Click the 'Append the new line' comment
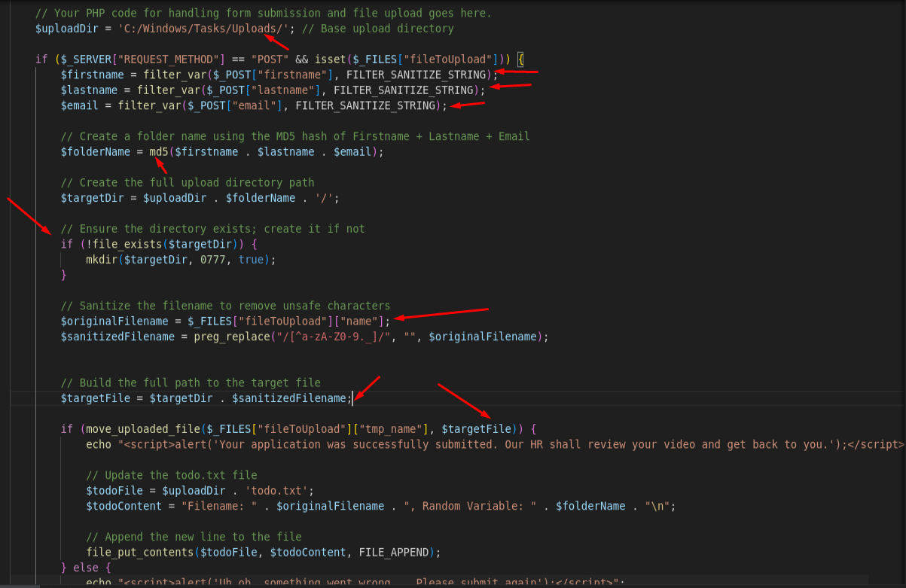Screen dimensions: 906x588 194,537
